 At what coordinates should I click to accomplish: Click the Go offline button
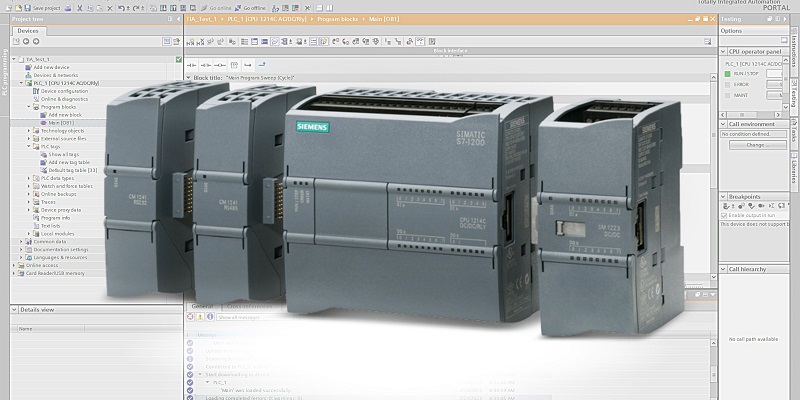pos(250,8)
